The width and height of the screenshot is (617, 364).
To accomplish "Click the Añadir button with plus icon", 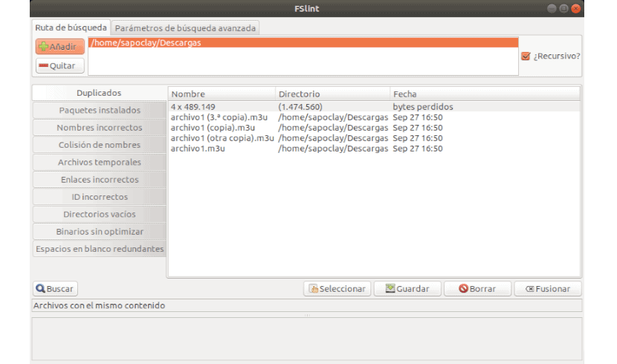I will pyautogui.click(x=59, y=46).
